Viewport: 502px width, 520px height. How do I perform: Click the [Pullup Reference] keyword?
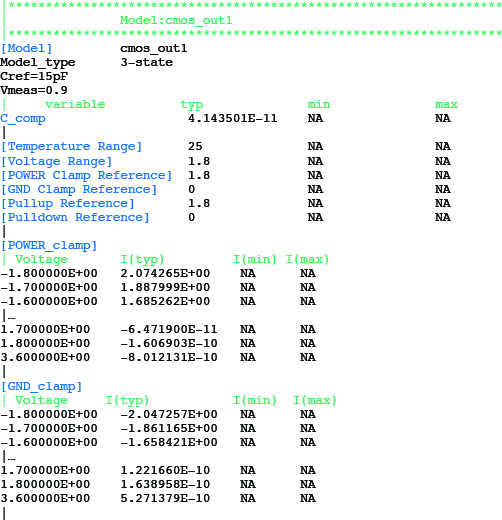(x=68, y=203)
